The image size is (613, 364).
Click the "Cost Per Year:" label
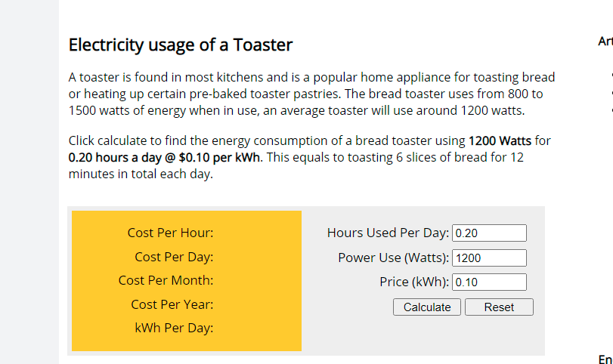pos(172,304)
